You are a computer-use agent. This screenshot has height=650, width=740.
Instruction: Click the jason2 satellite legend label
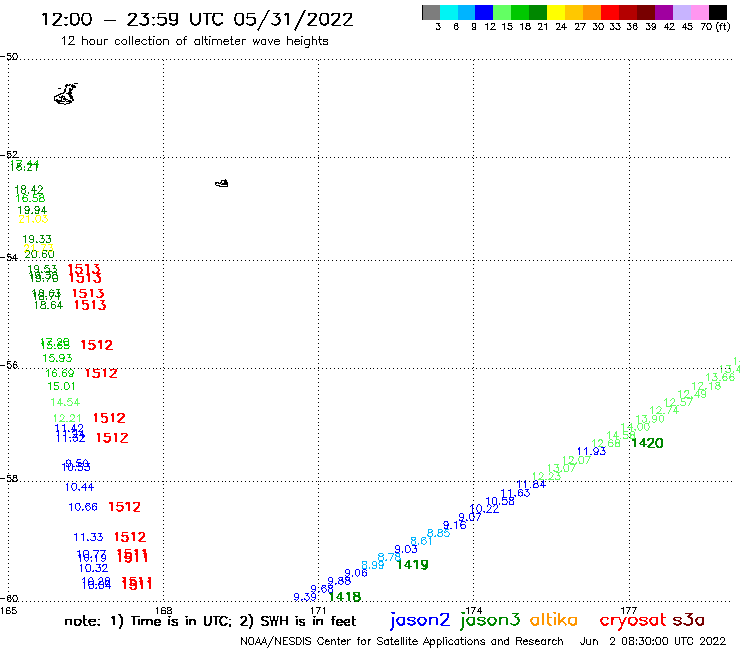420,620
